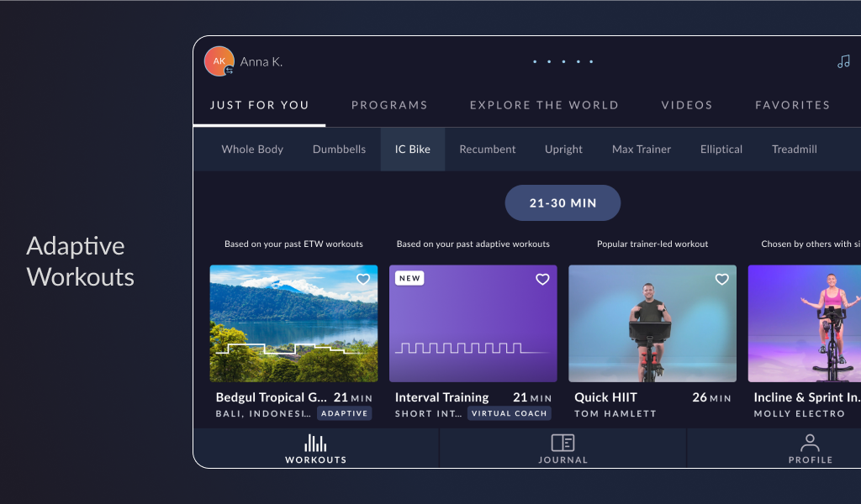
Task: Favorite the Quick HIIT heart
Action: coord(722,279)
